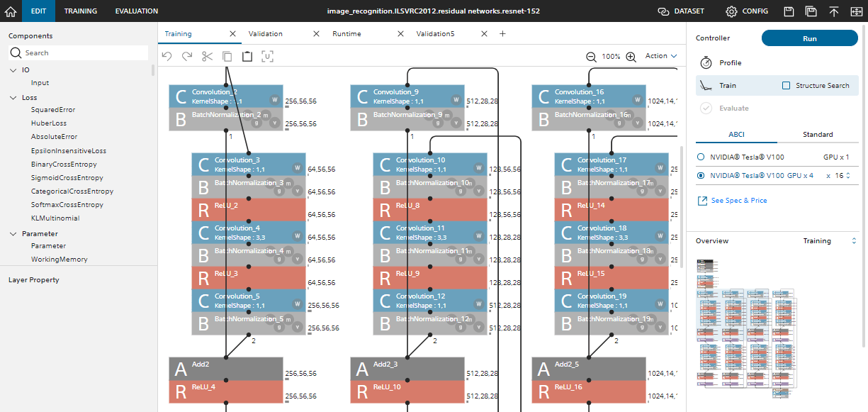Open the See Spec & Price link
The width and height of the screenshot is (868, 412).
pos(738,201)
